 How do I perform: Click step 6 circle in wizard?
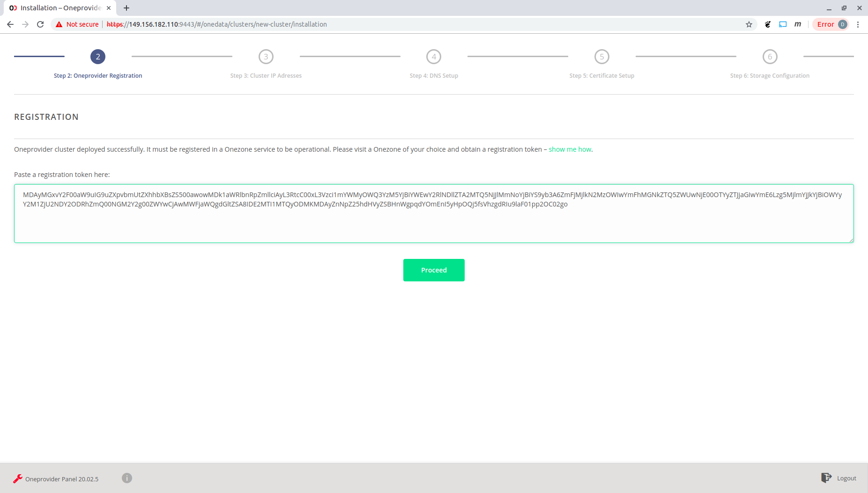pyautogui.click(x=770, y=57)
